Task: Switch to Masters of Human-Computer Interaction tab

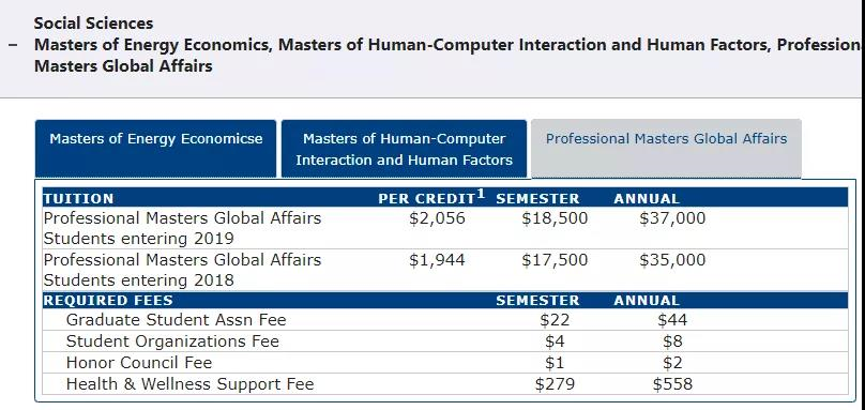Action: [404, 149]
